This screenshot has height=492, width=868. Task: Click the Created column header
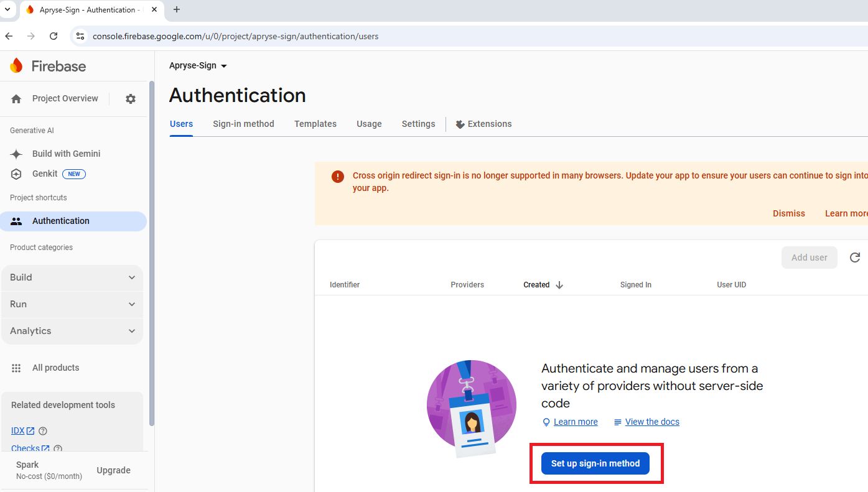click(536, 285)
